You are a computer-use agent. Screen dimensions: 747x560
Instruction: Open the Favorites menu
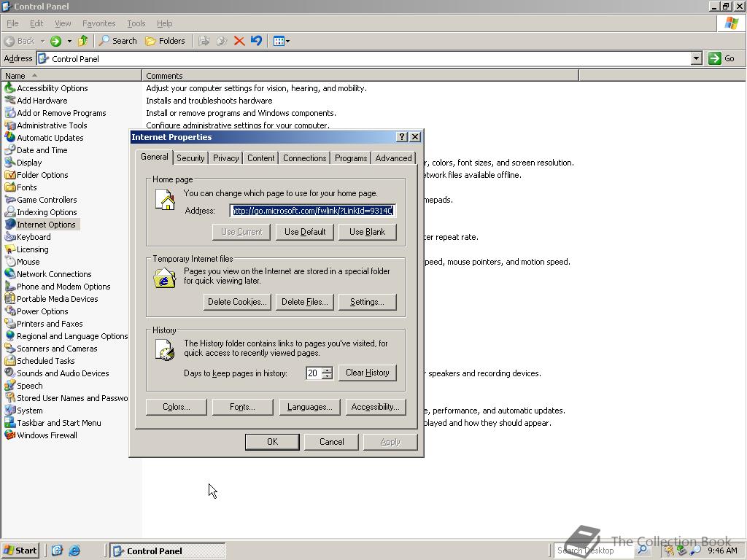pyautogui.click(x=98, y=23)
